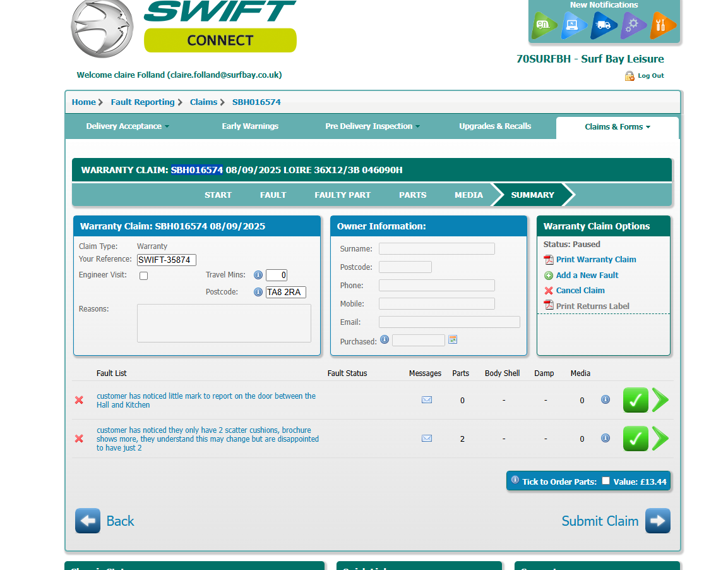Expand the Pre Delivery Inspection menu

tap(373, 126)
